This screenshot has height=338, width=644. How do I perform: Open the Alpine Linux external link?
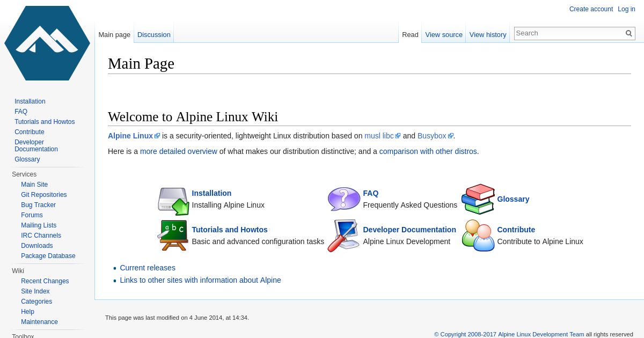click(134, 136)
